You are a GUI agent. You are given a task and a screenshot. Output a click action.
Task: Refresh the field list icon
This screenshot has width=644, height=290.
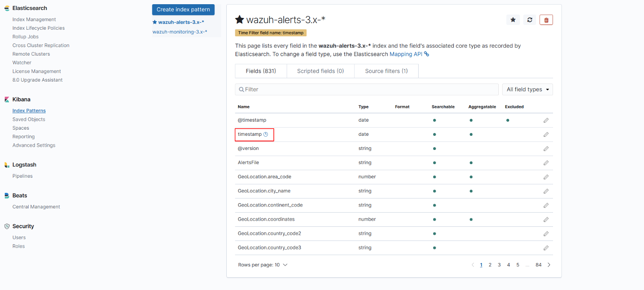click(530, 20)
